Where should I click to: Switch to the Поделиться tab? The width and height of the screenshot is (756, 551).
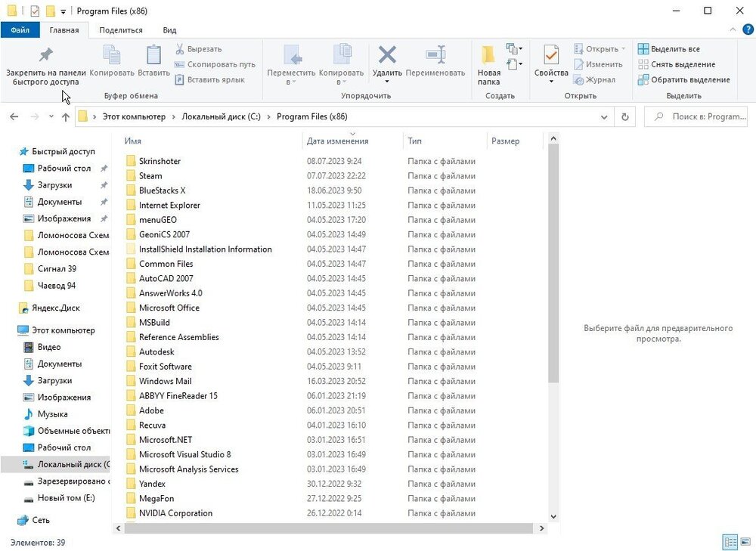[x=120, y=30]
